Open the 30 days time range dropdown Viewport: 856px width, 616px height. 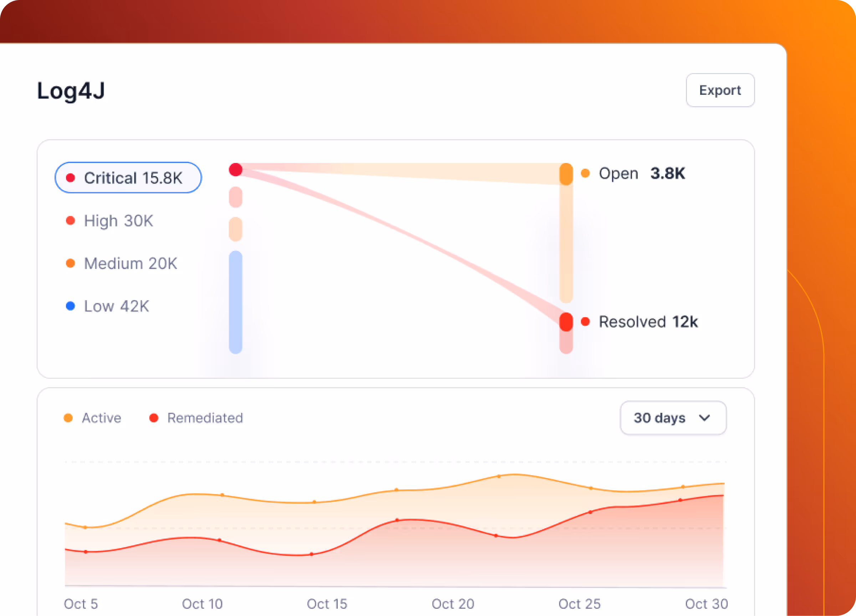click(x=673, y=418)
